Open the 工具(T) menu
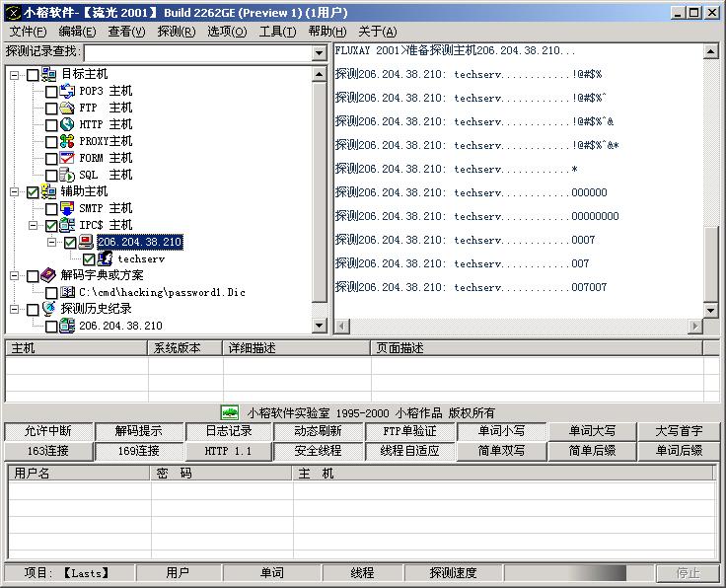Image resolution: width=726 pixels, height=588 pixels. (277, 32)
